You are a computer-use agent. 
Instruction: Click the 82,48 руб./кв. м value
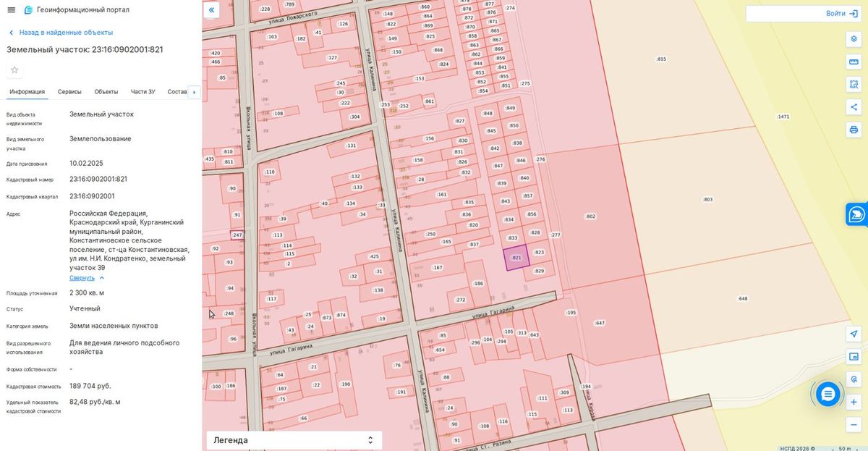click(x=95, y=402)
